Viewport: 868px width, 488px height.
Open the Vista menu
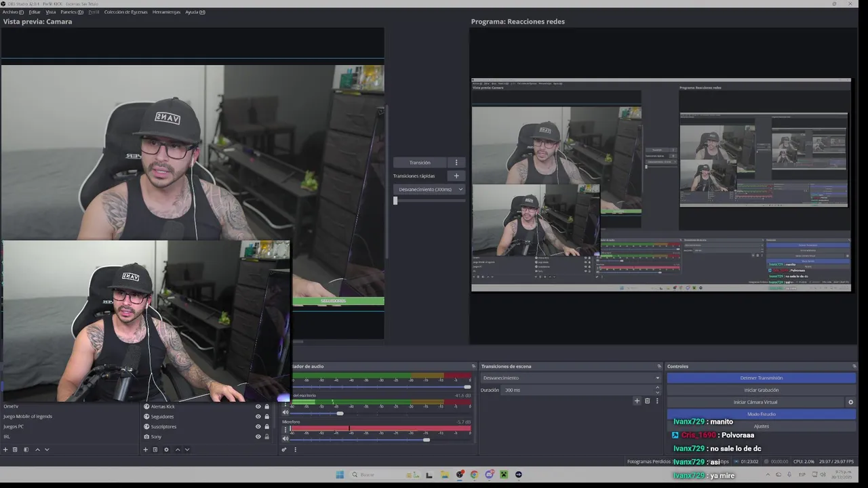tap(51, 12)
